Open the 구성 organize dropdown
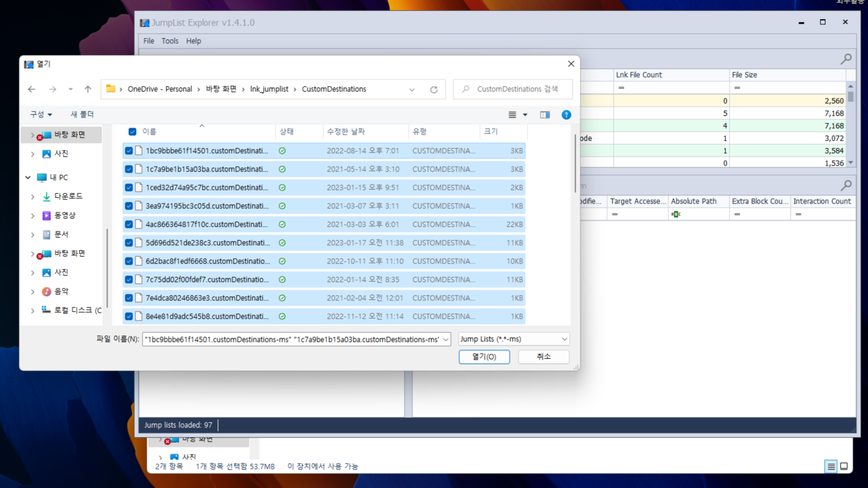This screenshot has height=488, width=868. pos(41,115)
